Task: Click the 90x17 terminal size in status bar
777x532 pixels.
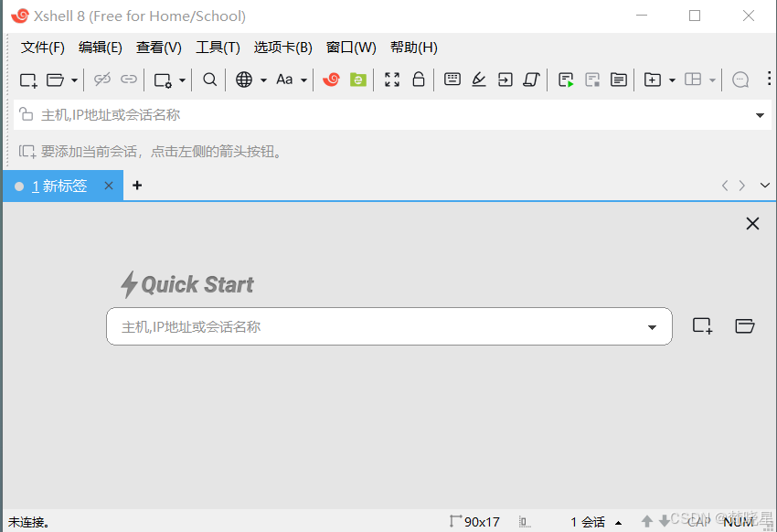Action: pos(482,522)
